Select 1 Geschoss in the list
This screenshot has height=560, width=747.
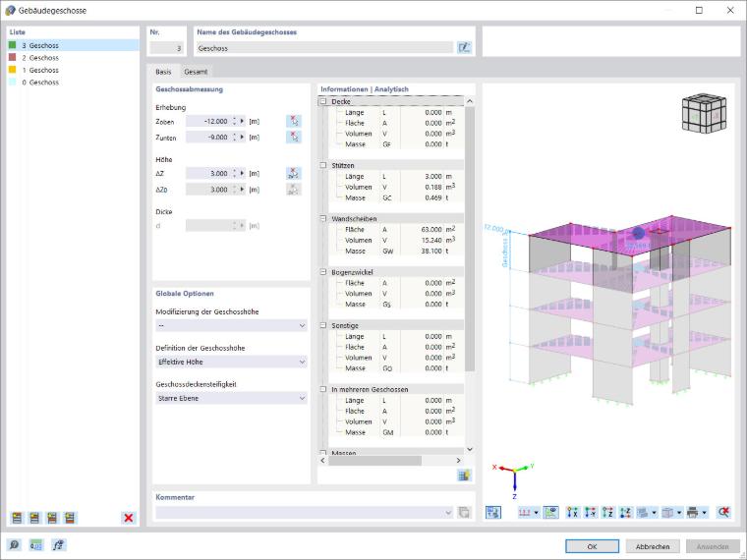(x=73, y=70)
